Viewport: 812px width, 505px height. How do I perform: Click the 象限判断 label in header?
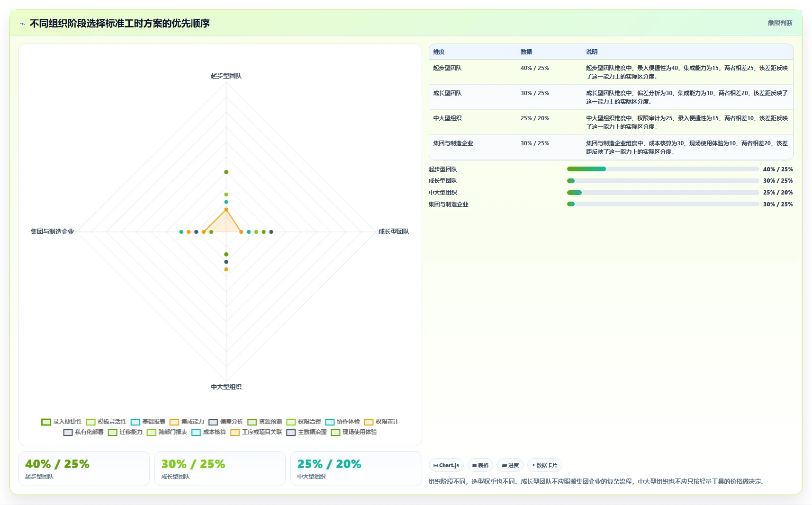click(780, 23)
